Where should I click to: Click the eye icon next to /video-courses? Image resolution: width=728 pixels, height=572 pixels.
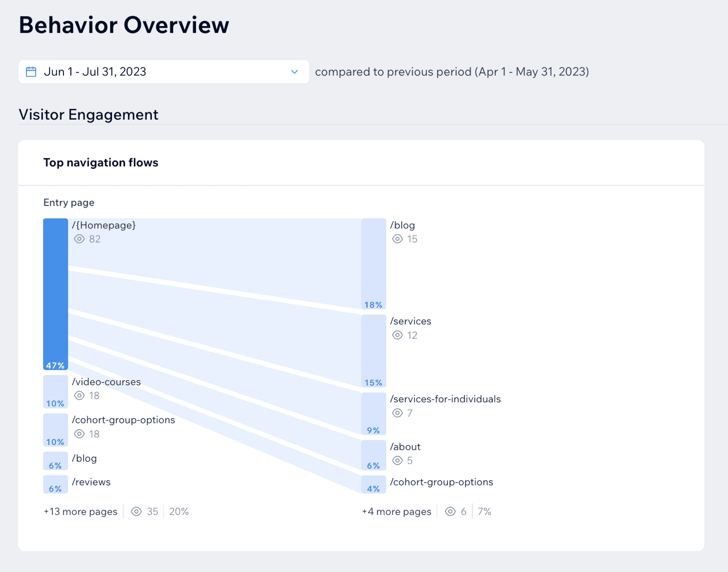79,396
